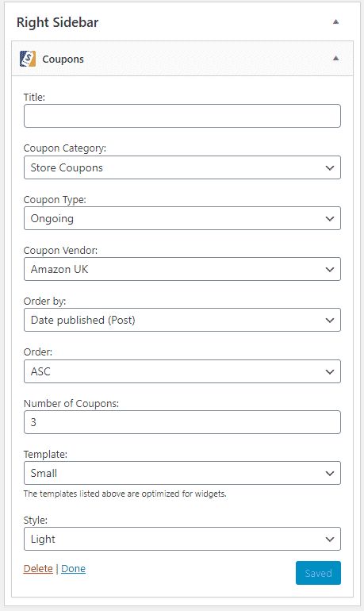
Task: Open the Coupon Type dropdown showing Ongoing
Action: point(182,218)
